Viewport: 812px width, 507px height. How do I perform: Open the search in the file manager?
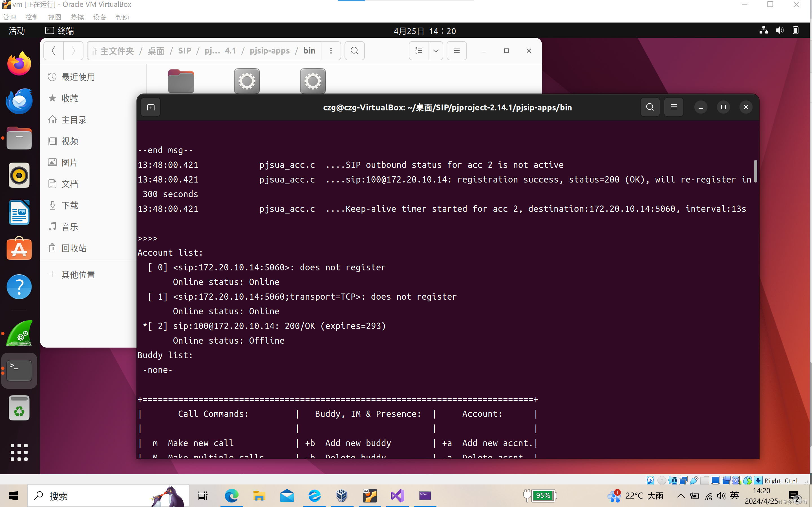(354, 51)
